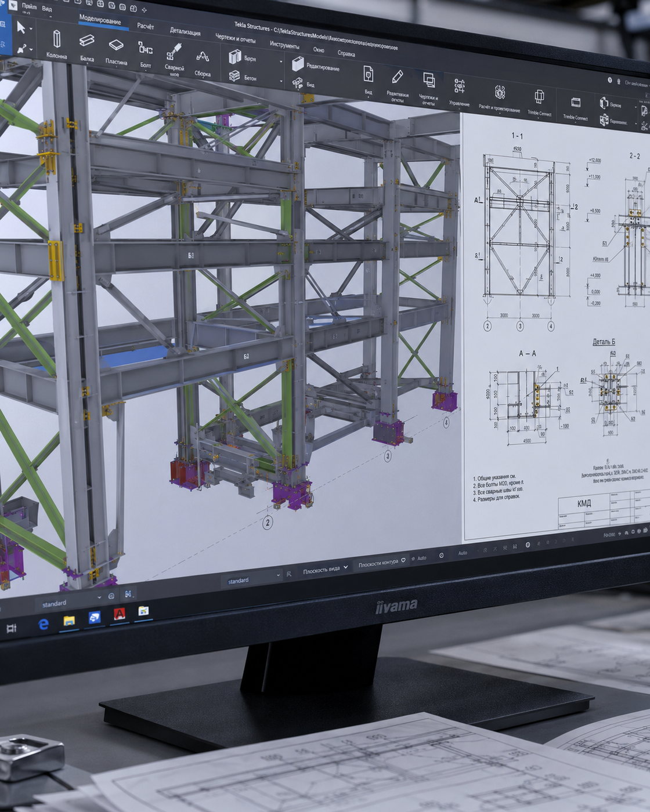Select the Бетон concrete tool
Screen dimensions: 650x812
pos(243,77)
